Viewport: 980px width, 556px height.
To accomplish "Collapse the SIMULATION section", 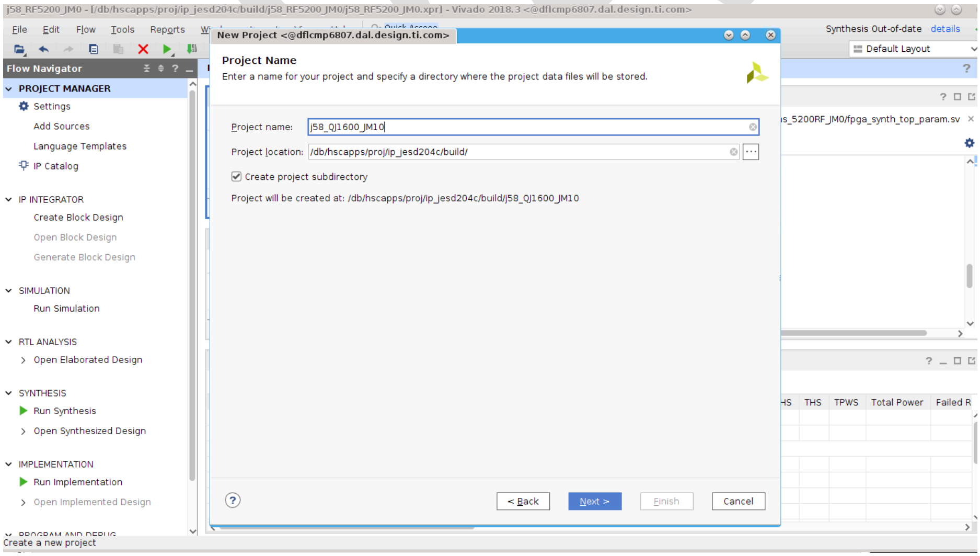I will (x=8, y=291).
